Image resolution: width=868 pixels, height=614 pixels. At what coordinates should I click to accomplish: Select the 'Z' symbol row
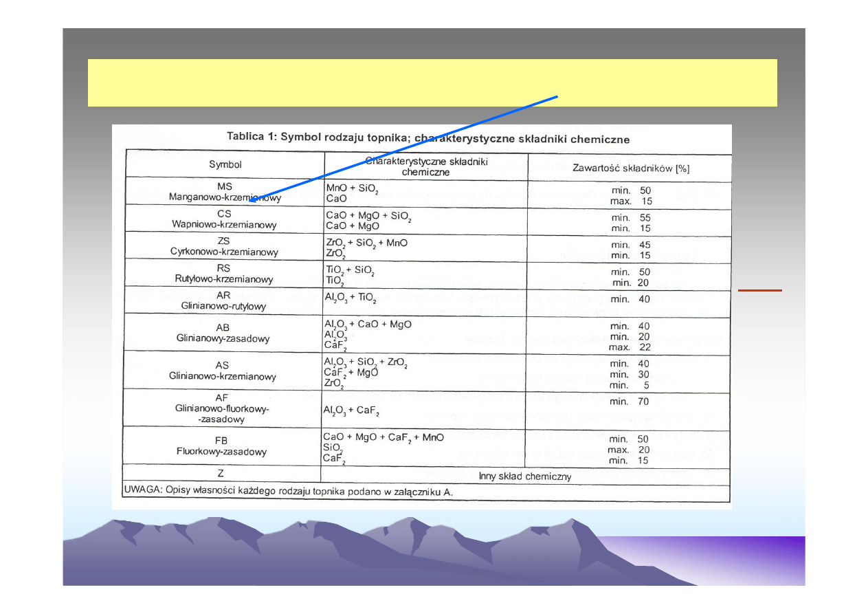pos(223,473)
